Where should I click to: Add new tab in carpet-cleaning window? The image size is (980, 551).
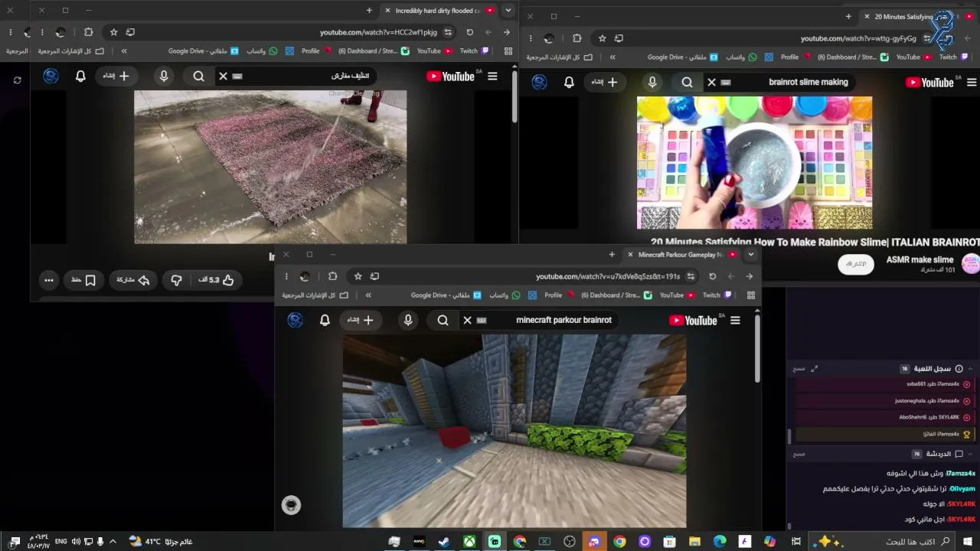pos(369,11)
